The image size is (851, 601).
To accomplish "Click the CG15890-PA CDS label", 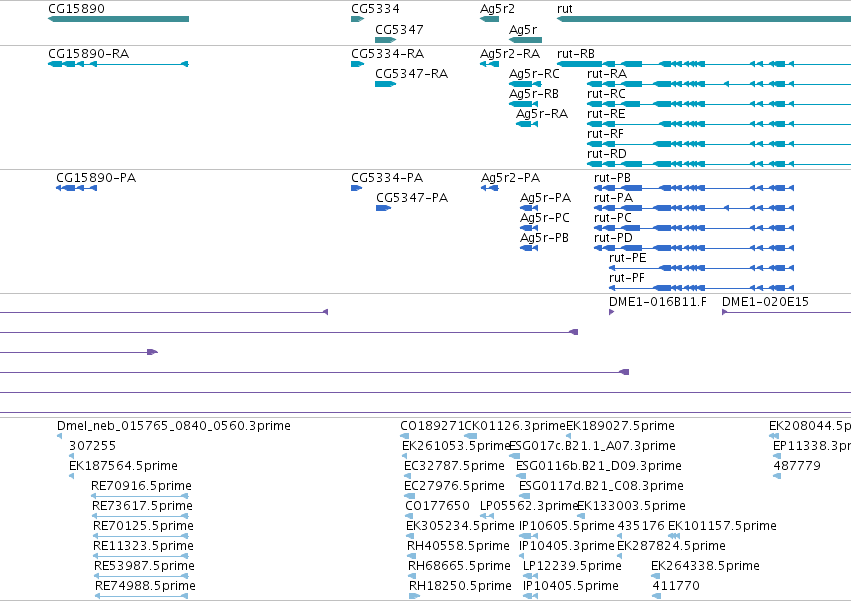I will (x=96, y=178).
